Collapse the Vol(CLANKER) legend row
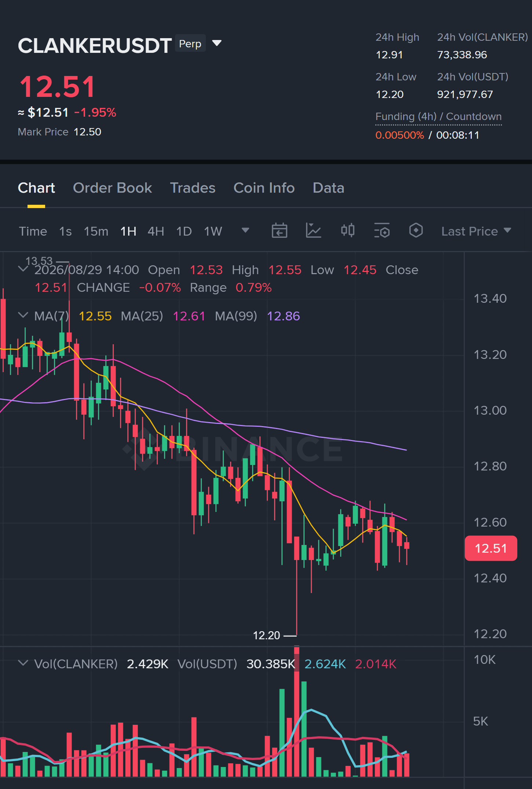Image resolution: width=532 pixels, height=789 pixels. click(x=23, y=663)
